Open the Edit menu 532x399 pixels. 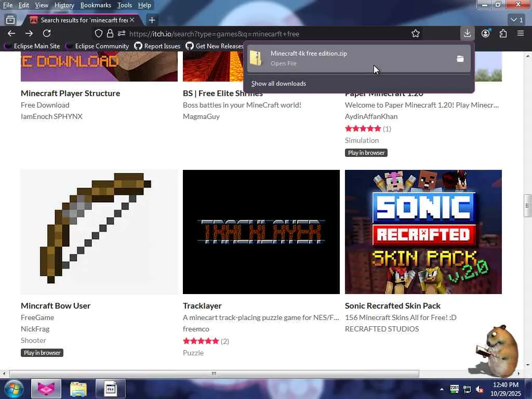click(x=23, y=5)
